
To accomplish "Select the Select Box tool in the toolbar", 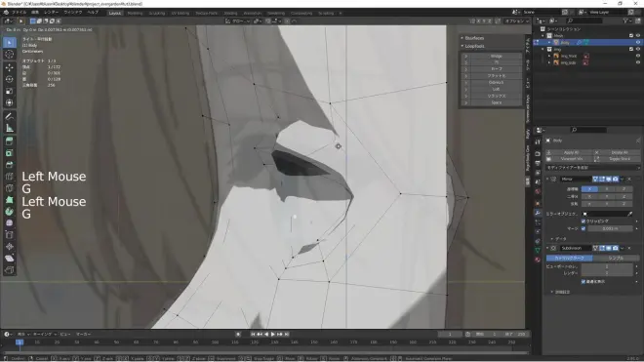I will click(10, 42).
